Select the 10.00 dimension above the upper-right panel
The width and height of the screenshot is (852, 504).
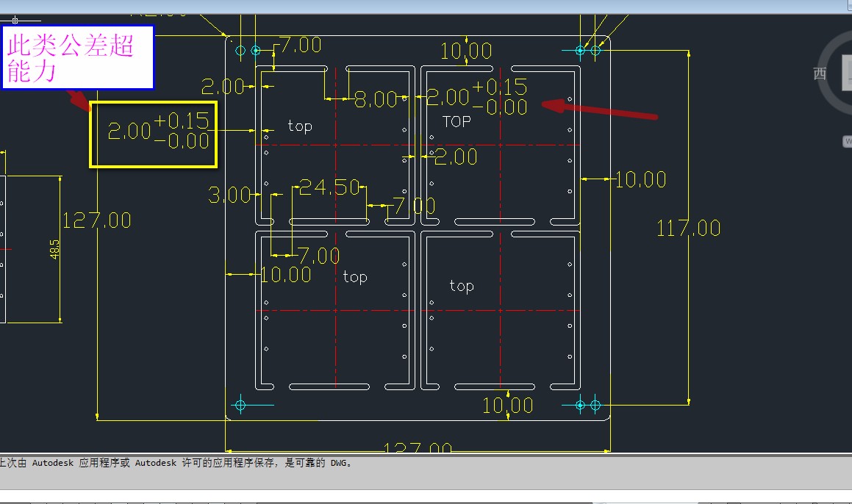pos(465,51)
